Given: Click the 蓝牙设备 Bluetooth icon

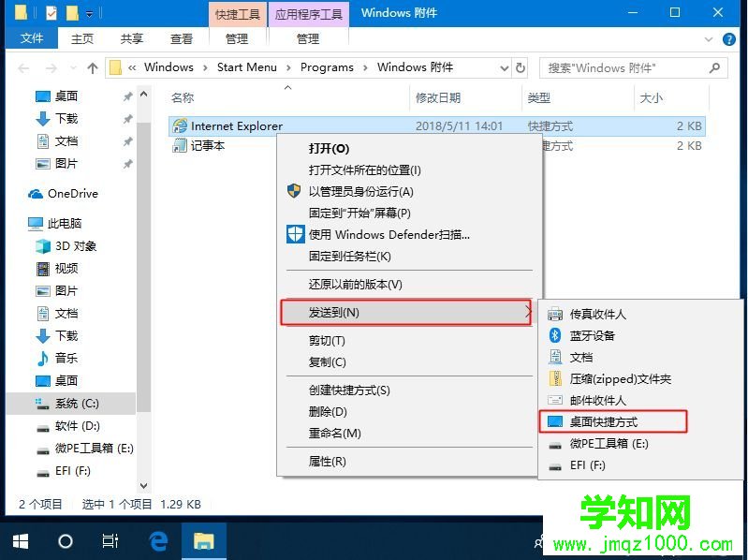Looking at the screenshot, I should (555, 335).
